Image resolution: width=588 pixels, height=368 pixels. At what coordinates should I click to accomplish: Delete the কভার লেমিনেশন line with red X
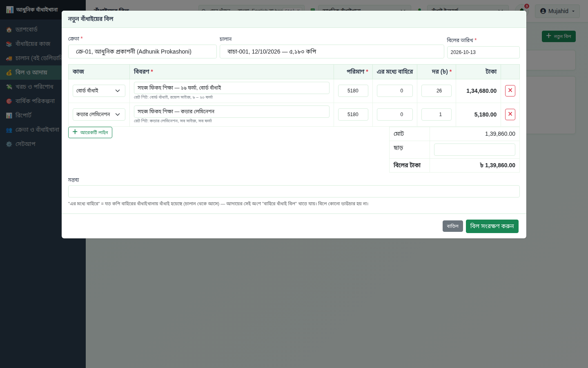pos(510,114)
